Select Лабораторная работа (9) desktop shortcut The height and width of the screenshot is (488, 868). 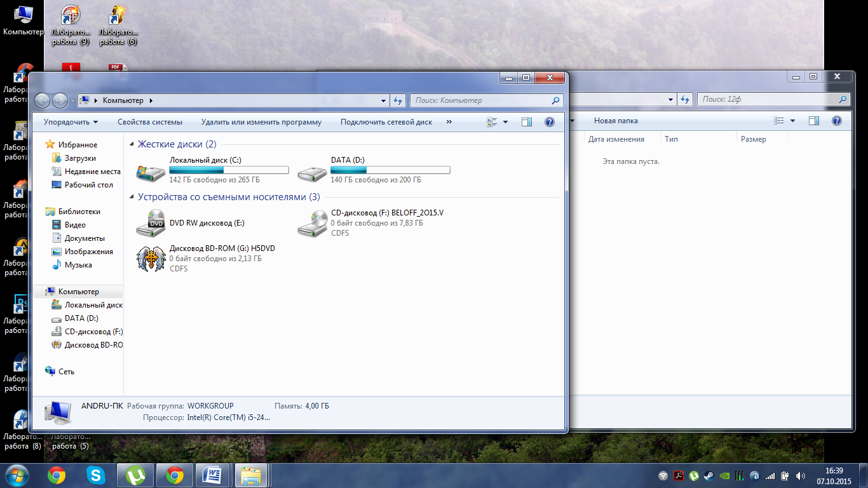point(71,25)
